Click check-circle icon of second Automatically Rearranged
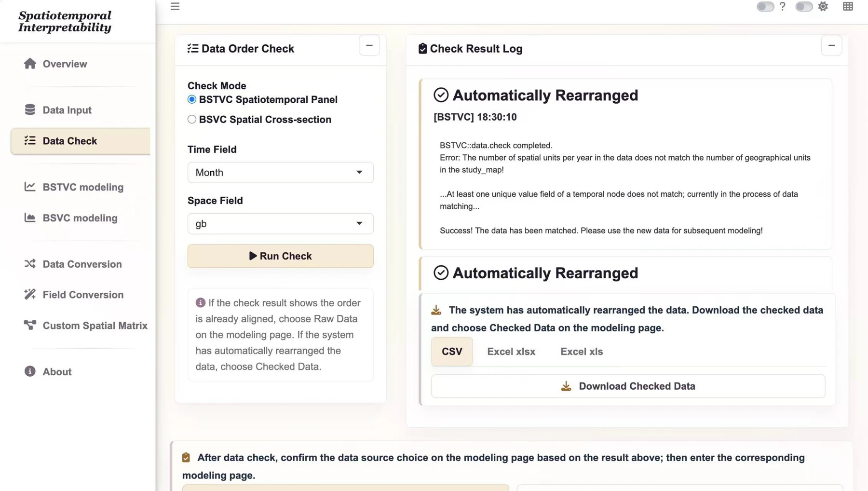The image size is (868, 491). (441, 273)
